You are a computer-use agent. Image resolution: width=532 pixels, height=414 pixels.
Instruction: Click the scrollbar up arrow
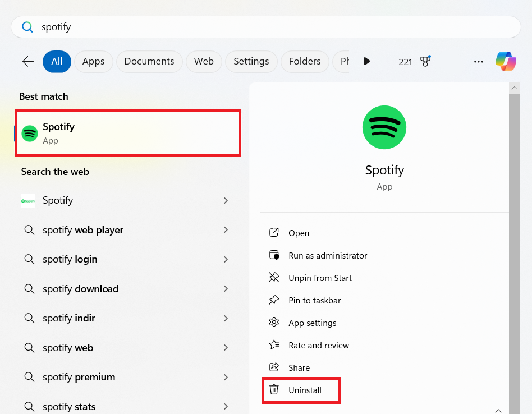(x=515, y=88)
